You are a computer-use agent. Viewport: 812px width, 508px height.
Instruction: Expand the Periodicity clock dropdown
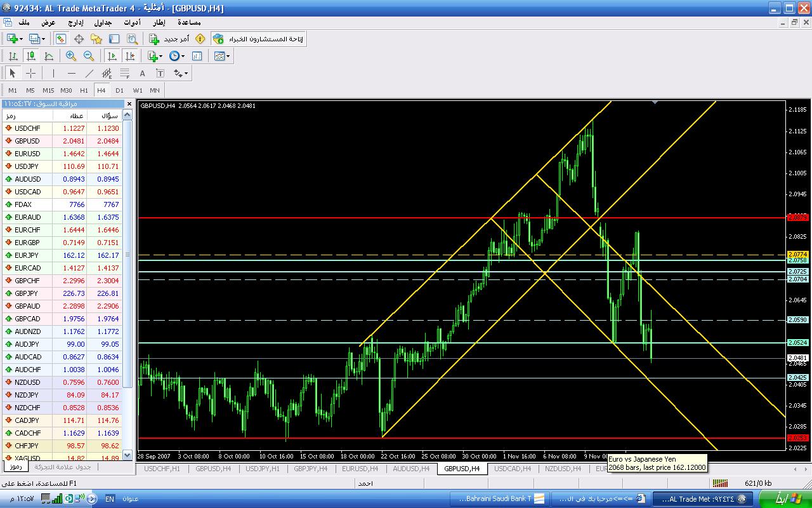(x=183, y=56)
